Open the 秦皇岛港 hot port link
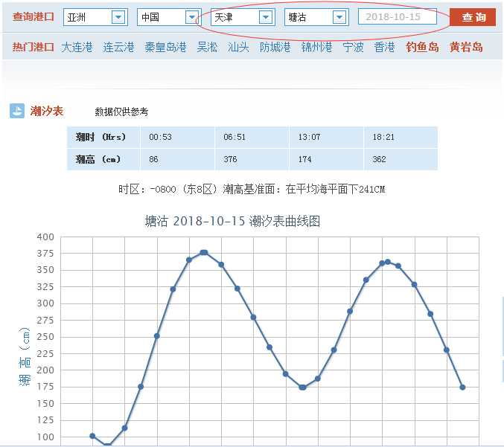The image size is (504, 447). [165, 47]
